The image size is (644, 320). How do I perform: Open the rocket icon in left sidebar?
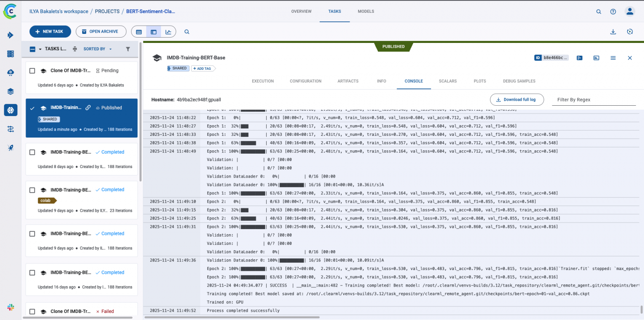pos(11,147)
